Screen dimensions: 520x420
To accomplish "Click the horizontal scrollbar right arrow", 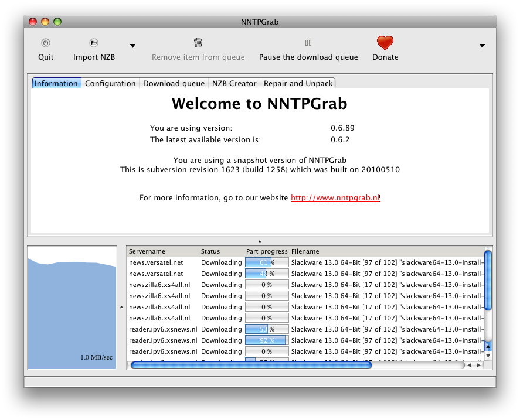I will (x=479, y=365).
